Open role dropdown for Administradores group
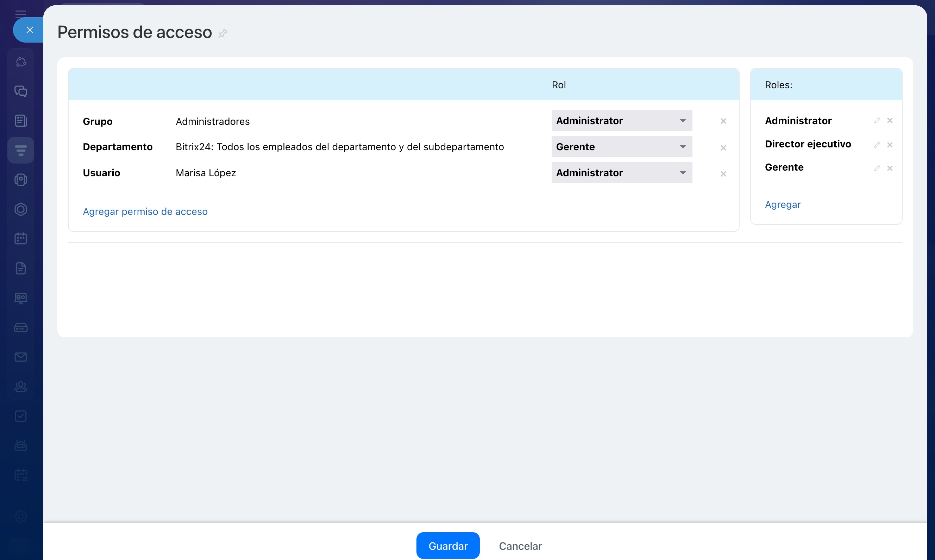Screen dimensions: 935x560 click(621, 120)
